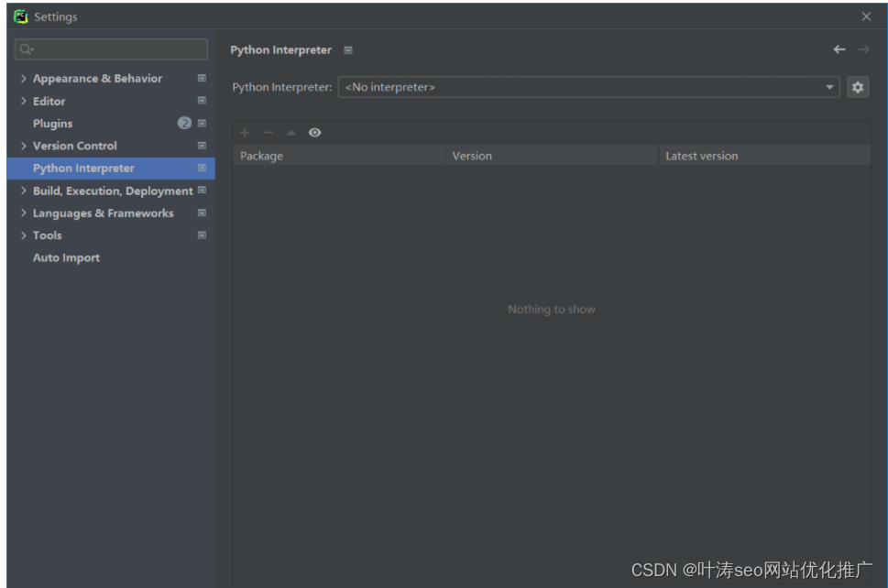
Task: Click the small toggle icon beside Editor
Action: tap(202, 101)
